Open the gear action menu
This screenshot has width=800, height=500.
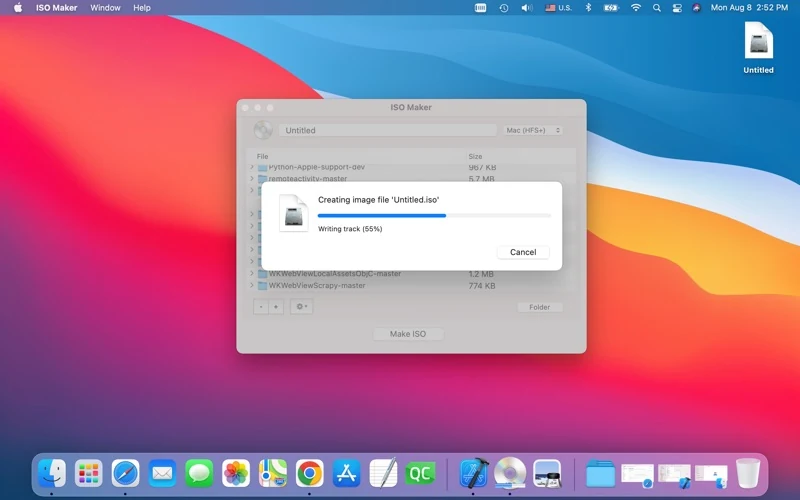(x=302, y=307)
